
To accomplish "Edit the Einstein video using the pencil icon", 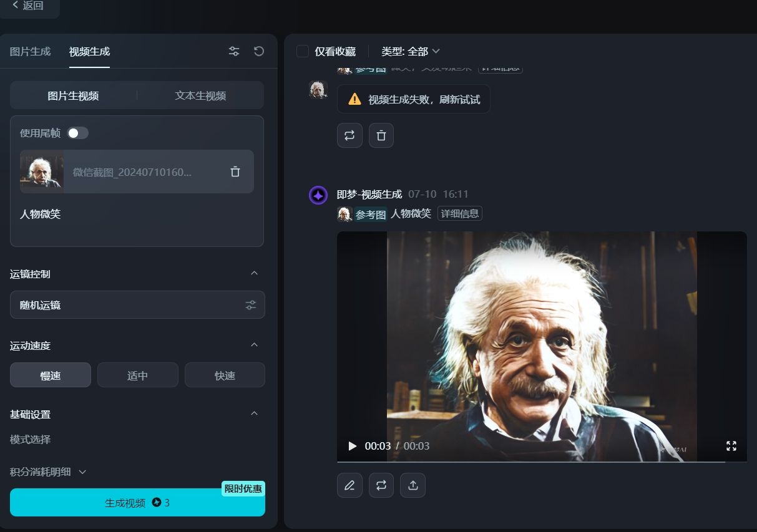I will tap(349, 485).
